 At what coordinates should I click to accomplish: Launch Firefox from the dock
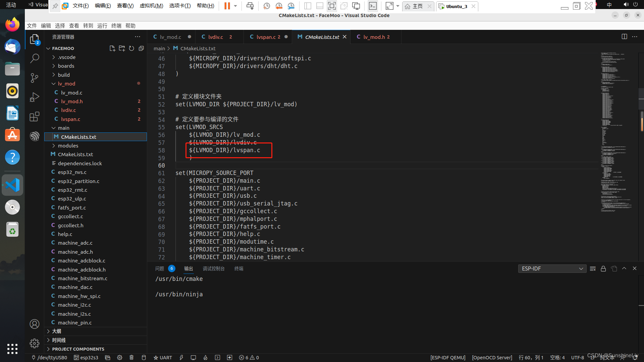[x=12, y=24]
